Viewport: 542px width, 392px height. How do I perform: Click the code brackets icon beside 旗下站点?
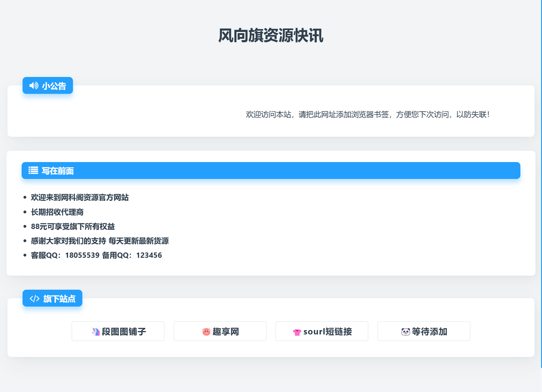click(x=34, y=298)
